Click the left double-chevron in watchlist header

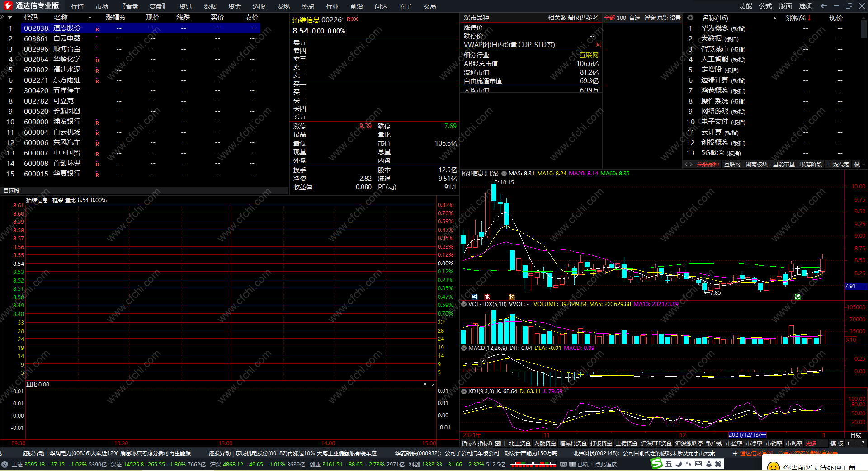[2, 17]
